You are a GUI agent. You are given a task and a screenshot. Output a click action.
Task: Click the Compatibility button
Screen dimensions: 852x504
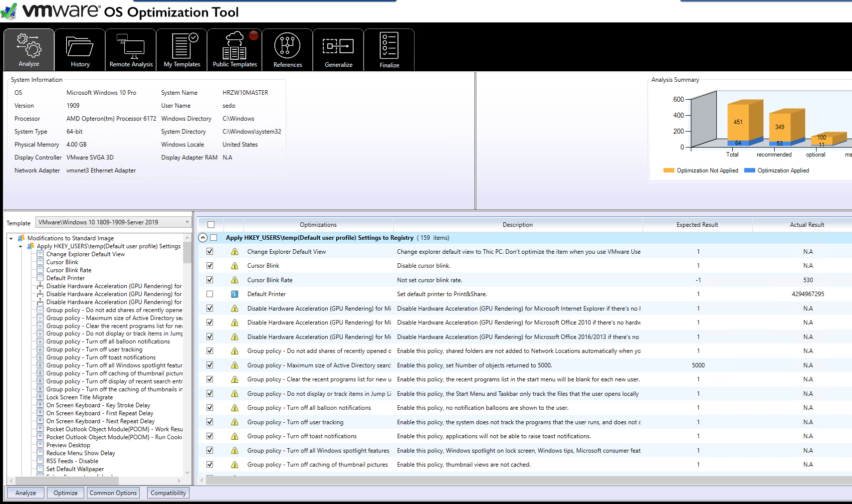(x=168, y=493)
